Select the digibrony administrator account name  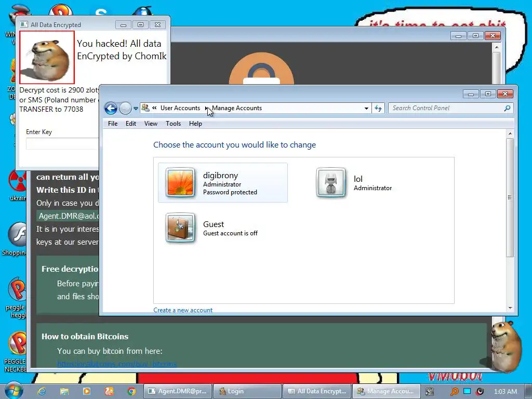click(x=220, y=176)
